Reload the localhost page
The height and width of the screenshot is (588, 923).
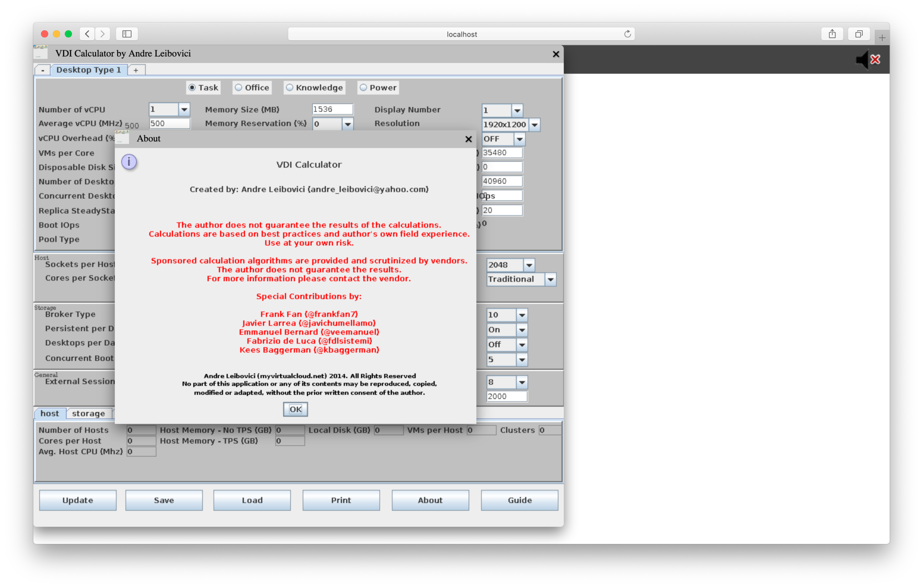(x=627, y=34)
